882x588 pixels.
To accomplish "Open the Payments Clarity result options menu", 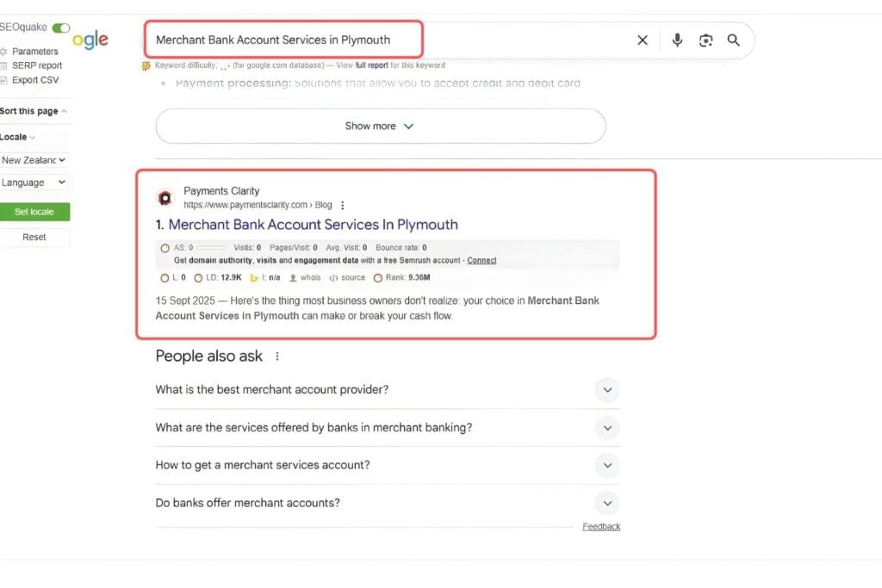I will [343, 205].
